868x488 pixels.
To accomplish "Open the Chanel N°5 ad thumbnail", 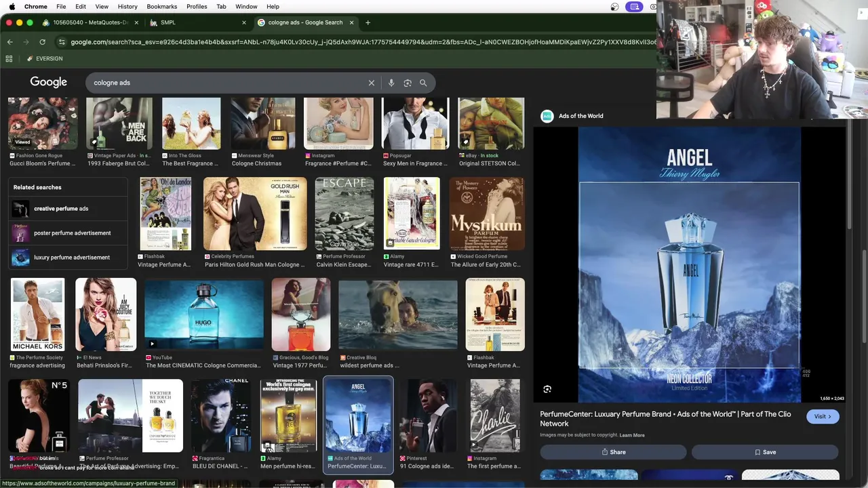I will click(39, 415).
